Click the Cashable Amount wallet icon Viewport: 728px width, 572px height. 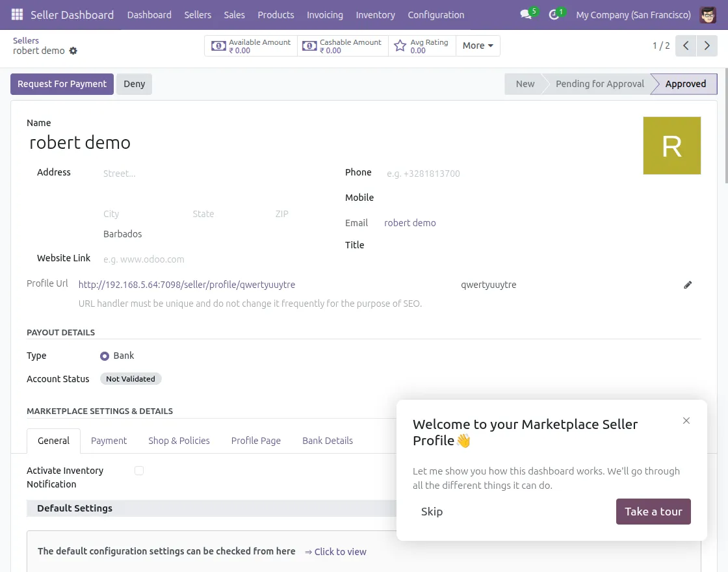[x=310, y=45]
